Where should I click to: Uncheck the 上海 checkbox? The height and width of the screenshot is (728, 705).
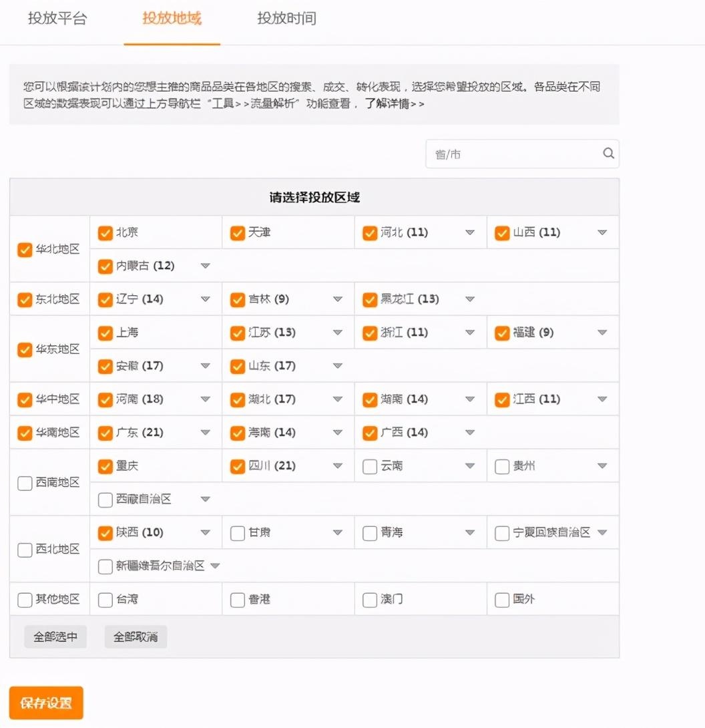(105, 333)
